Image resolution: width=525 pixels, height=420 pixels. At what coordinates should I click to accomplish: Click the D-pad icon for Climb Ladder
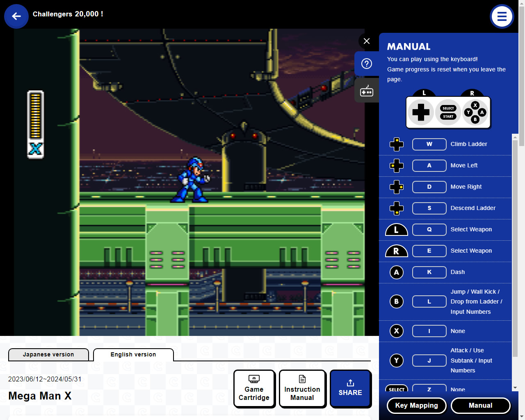point(397,144)
